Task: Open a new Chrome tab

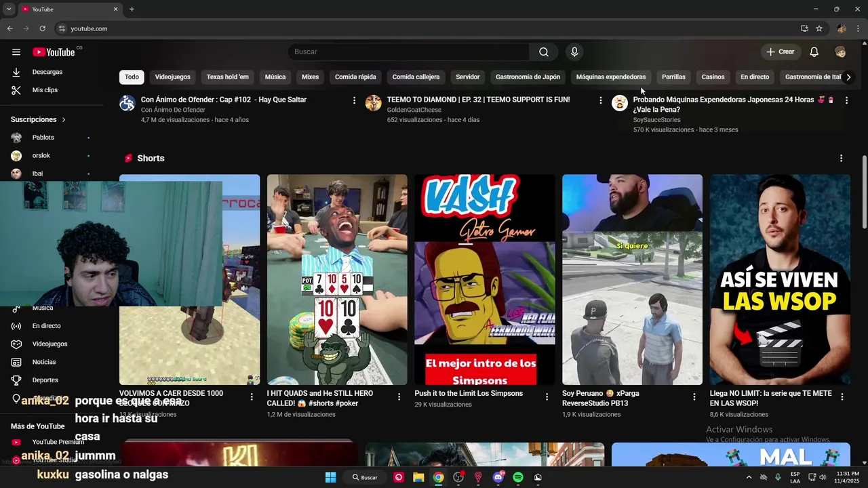Action: [x=132, y=9]
